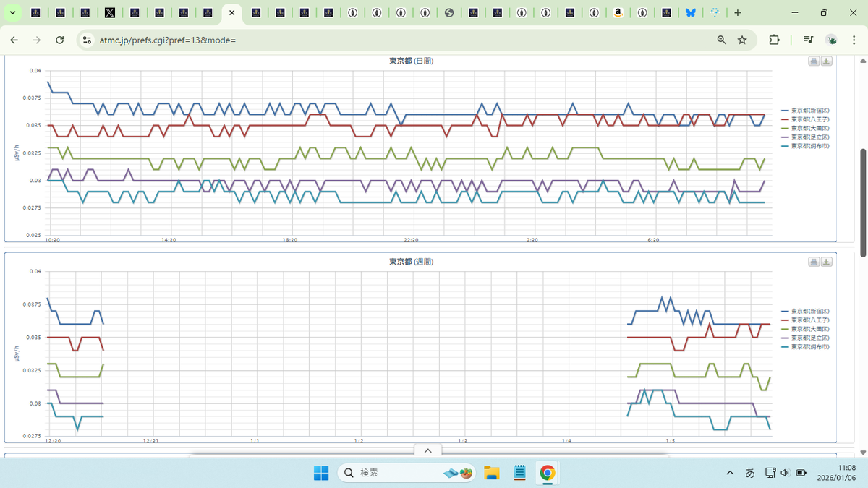The width and height of the screenshot is (868, 488).
Task: Bookmark this page with star icon
Action: coord(742,40)
